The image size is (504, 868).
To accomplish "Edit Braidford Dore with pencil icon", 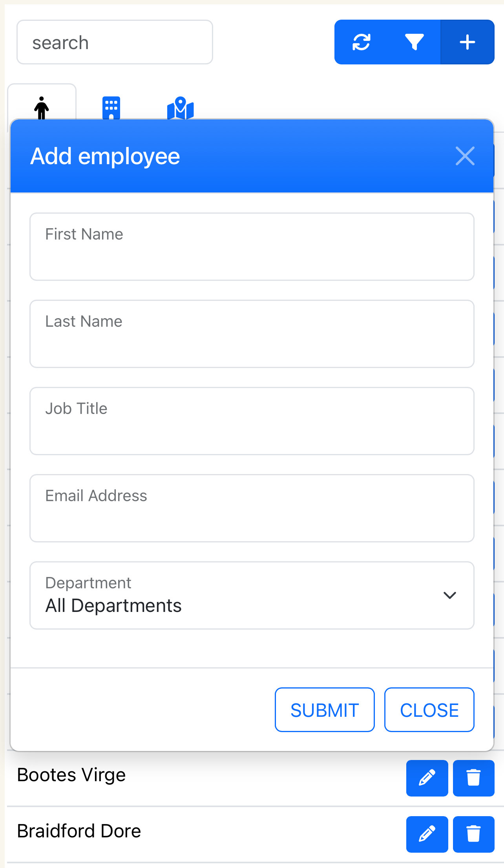I will point(427,834).
